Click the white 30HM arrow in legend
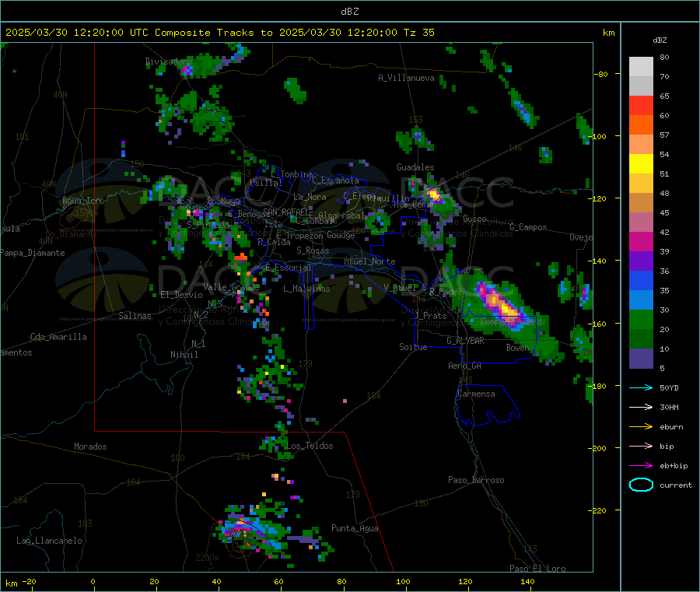Viewport: 700px width, 592px height. pos(641,407)
